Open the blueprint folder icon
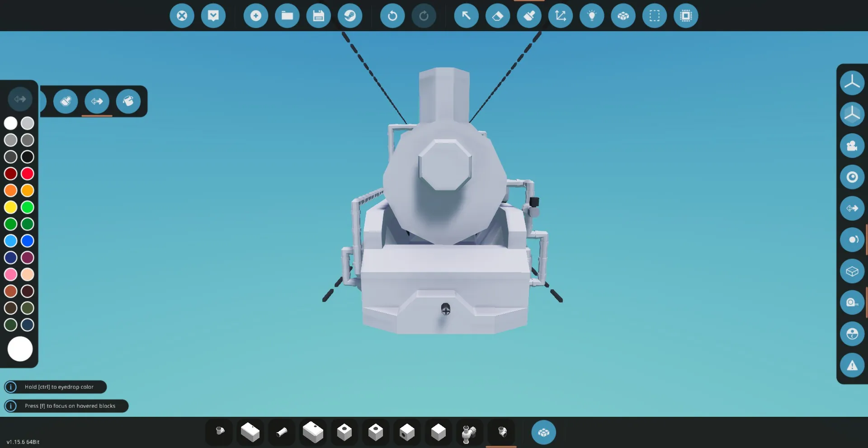This screenshot has height=448, width=868. click(287, 16)
